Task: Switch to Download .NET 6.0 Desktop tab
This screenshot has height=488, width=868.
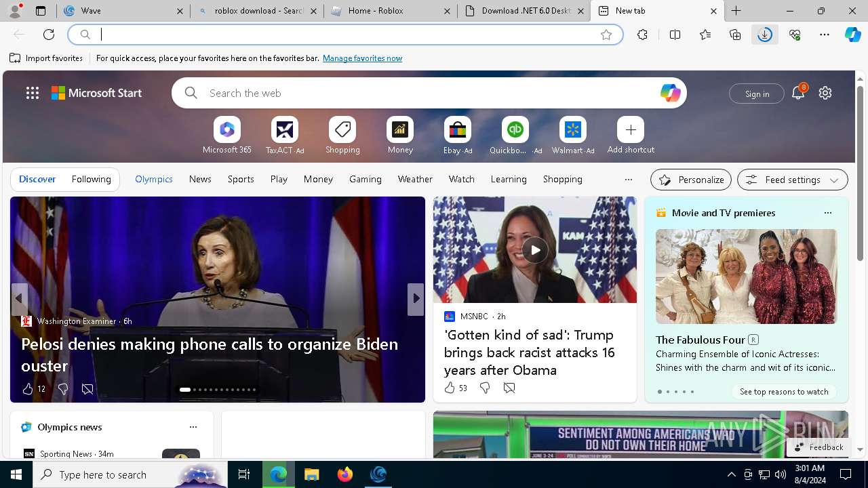Action: point(524,11)
